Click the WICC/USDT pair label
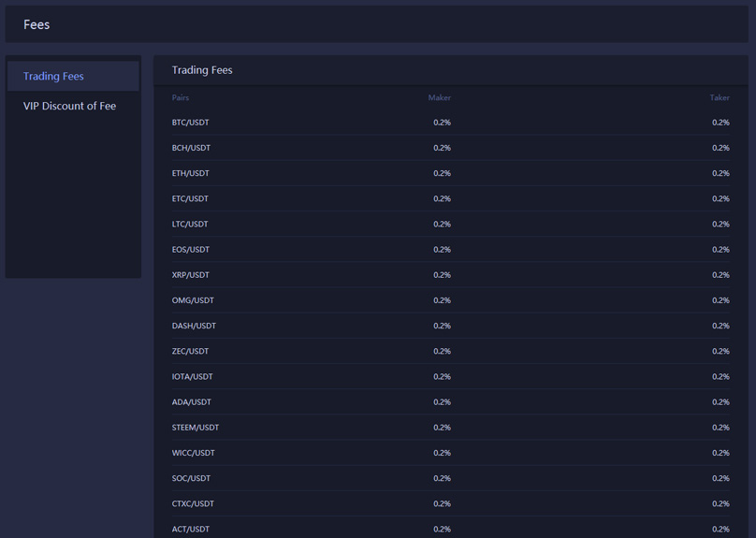The image size is (756, 538). (x=194, y=453)
